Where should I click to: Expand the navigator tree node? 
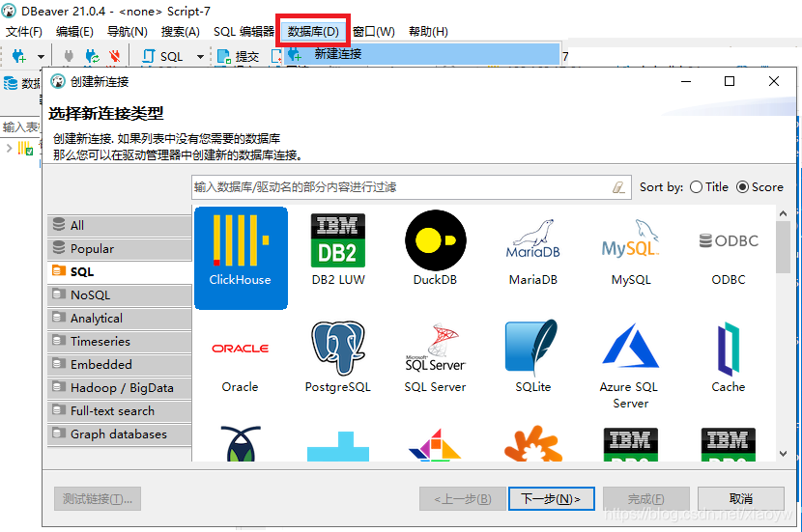9,148
